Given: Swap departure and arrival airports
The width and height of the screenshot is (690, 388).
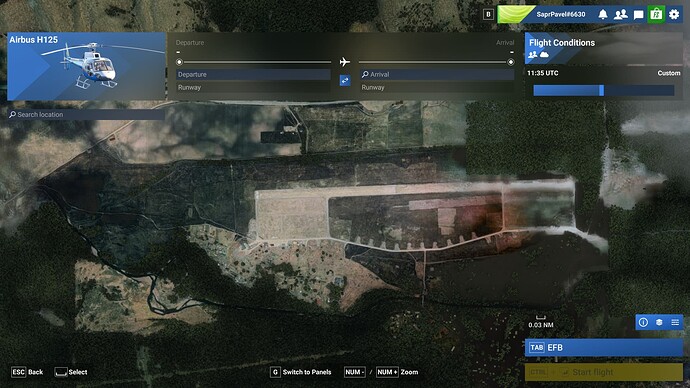Looking at the screenshot, I should (345, 81).
